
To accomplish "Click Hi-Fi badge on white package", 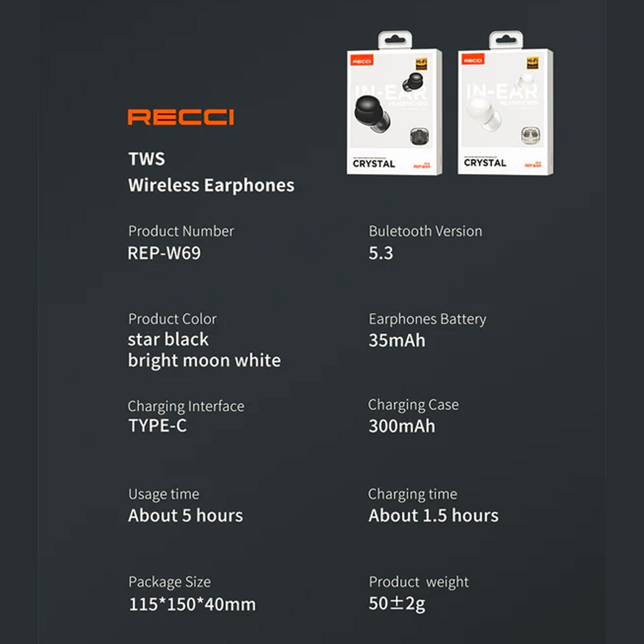I will [x=532, y=63].
